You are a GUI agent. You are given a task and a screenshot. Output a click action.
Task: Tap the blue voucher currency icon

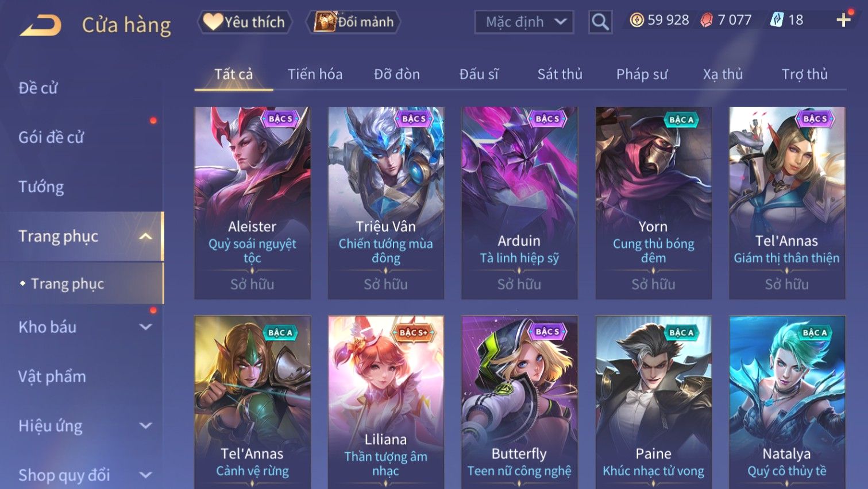pos(777,20)
